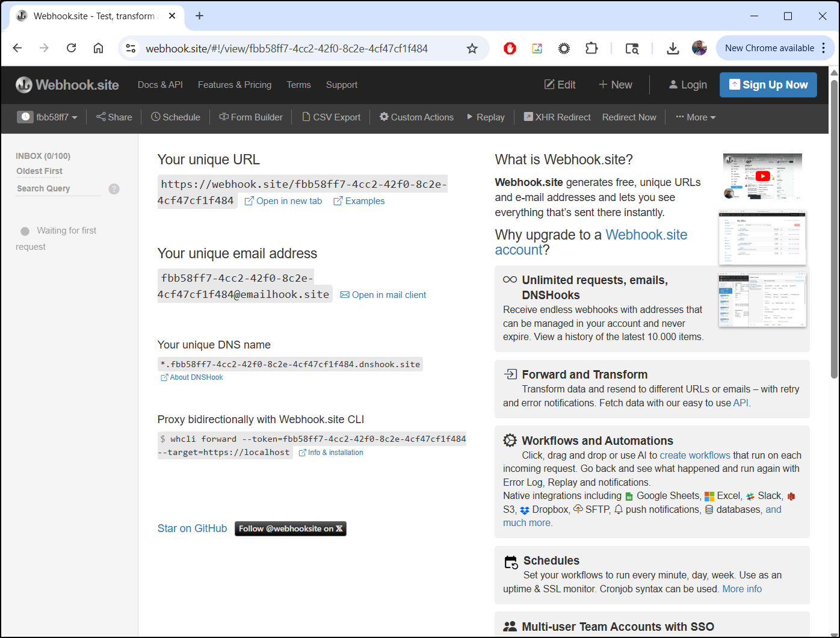
Task: Click the browser address bar URL
Action: point(287,48)
